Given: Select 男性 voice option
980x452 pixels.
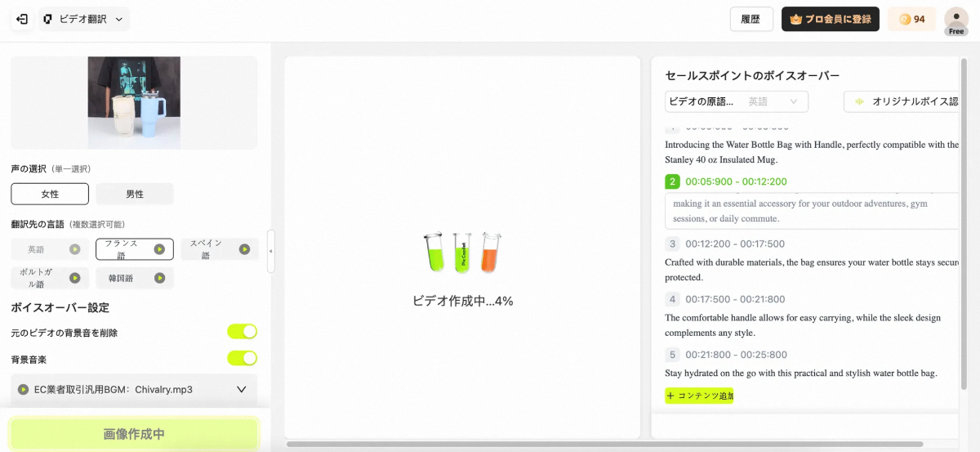Looking at the screenshot, I should pyautogui.click(x=135, y=194).
